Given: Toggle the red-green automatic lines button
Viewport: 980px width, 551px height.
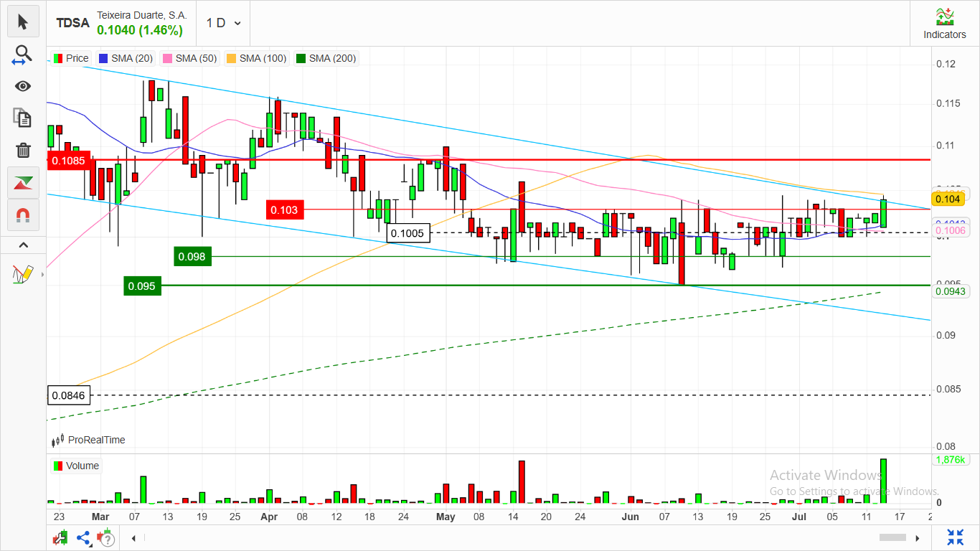Looking at the screenshot, I should point(23,183).
